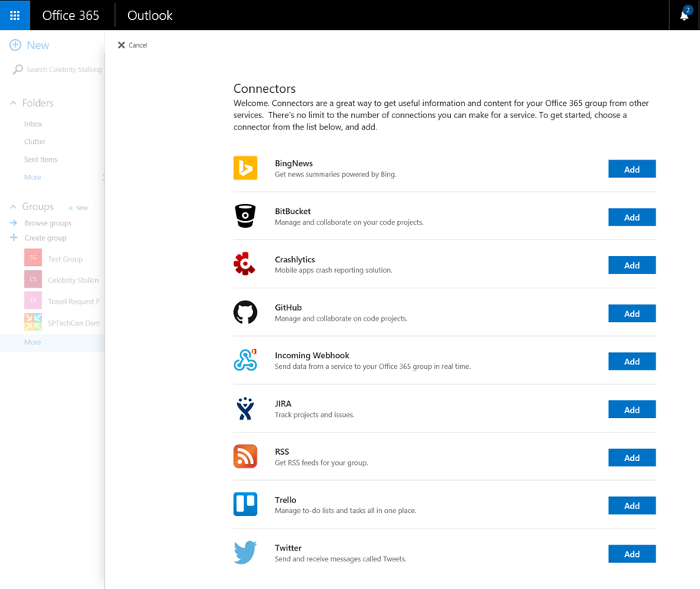The height and width of the screenshot is (589, 700).
Task: Click the Office 365 header title
Action: pos(71,15)
